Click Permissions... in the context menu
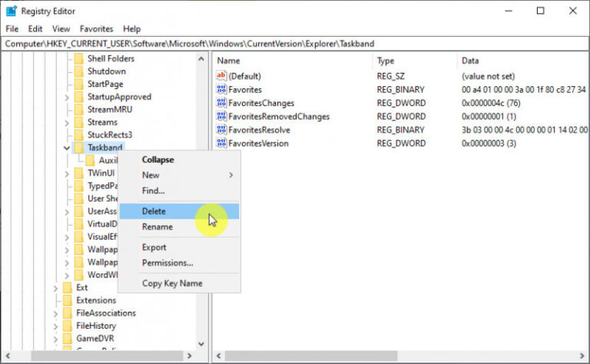 tap(167, 263)
